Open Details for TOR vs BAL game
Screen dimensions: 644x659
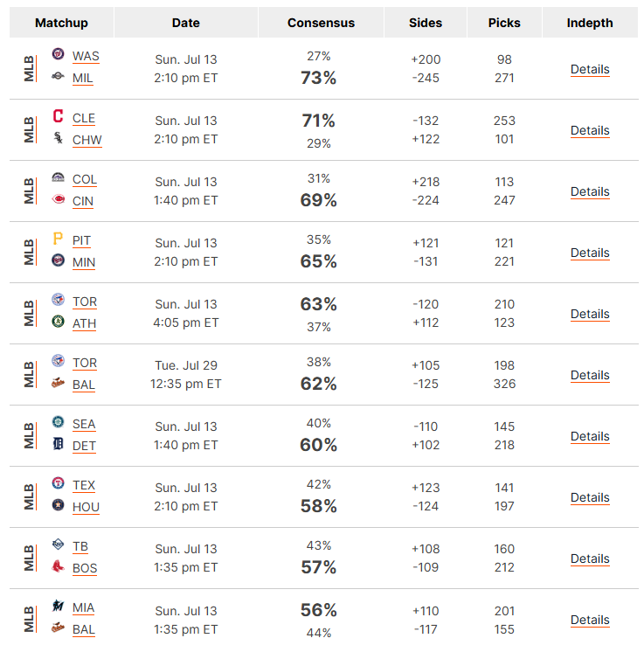pyautogui.click(x=590, y=375)
